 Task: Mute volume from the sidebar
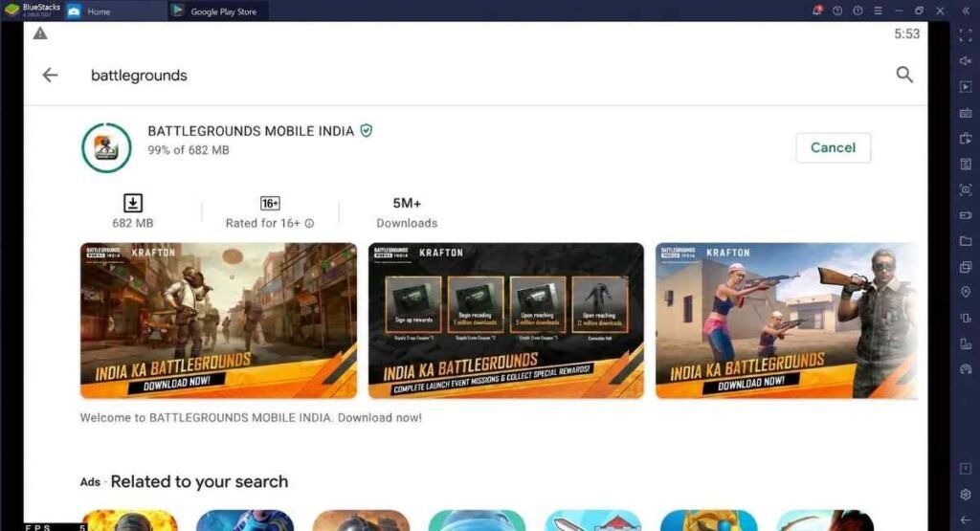click(966, 60)
